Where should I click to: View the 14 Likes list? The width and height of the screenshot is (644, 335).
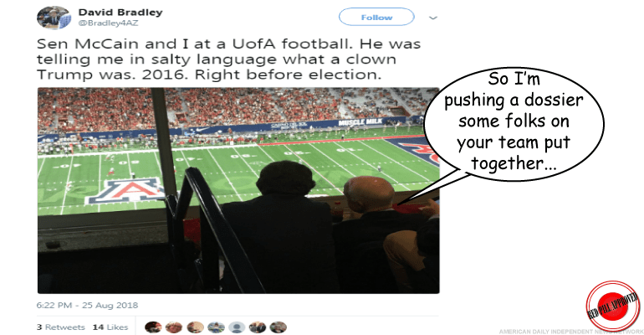pos(110,327)
